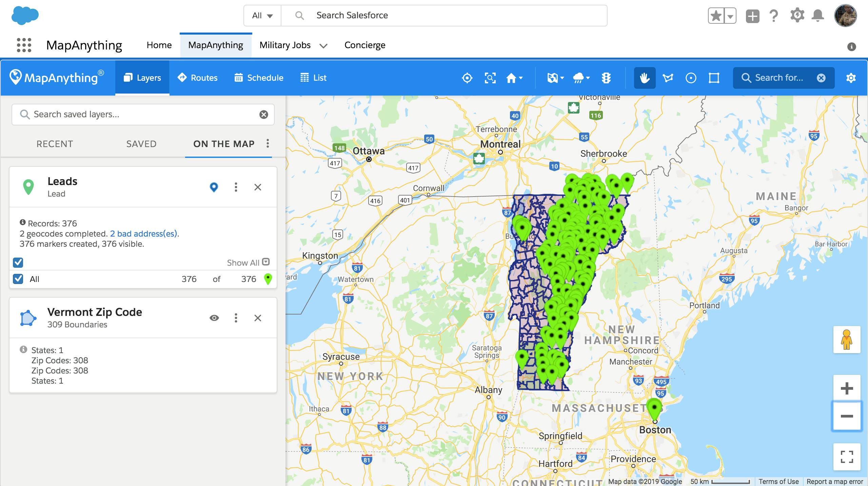Click the zoom-to-fit markers icon
868x486 pixels.
click(x=490, y=78)
